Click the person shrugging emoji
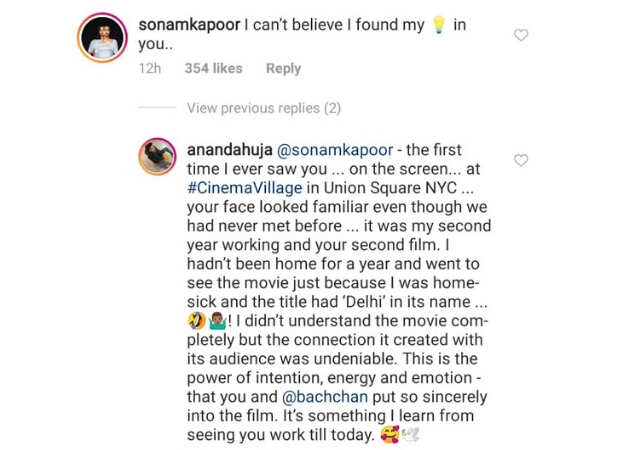The width and height of the screenshot is (640, 450). pos(217,321)
